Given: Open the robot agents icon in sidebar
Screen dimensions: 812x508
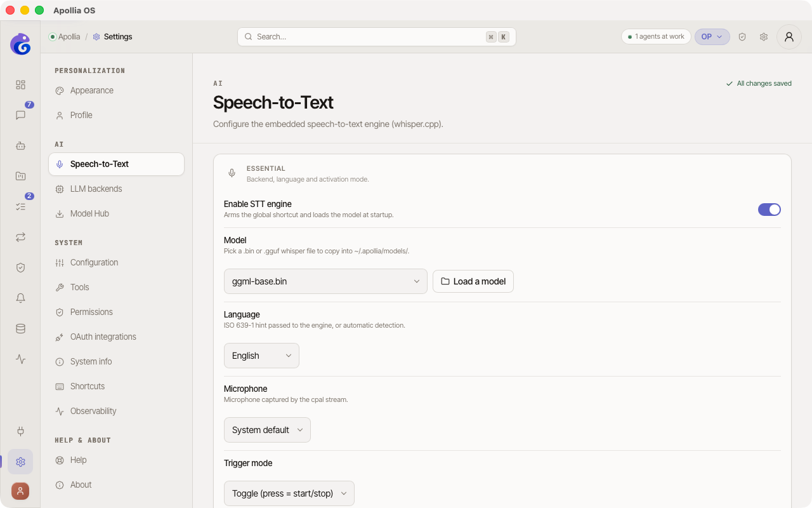Looking at the screenshot, I should (20, 145).
